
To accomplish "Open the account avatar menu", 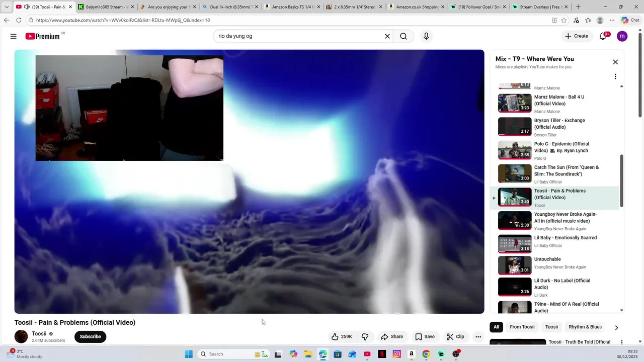I will [622, 36].
